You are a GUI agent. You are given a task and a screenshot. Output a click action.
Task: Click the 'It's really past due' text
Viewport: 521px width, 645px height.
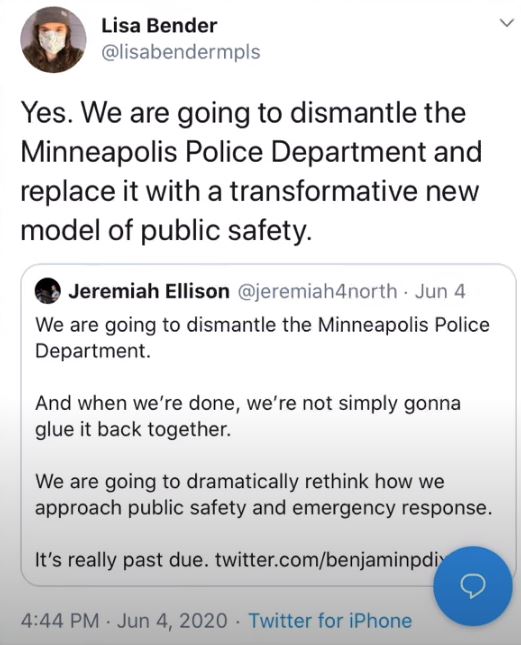click(x=121, y=560)
